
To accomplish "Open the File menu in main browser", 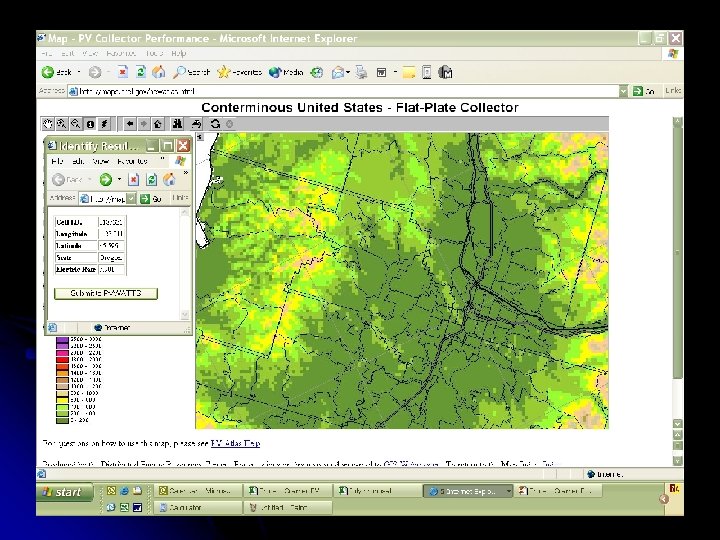I will 45,53.
